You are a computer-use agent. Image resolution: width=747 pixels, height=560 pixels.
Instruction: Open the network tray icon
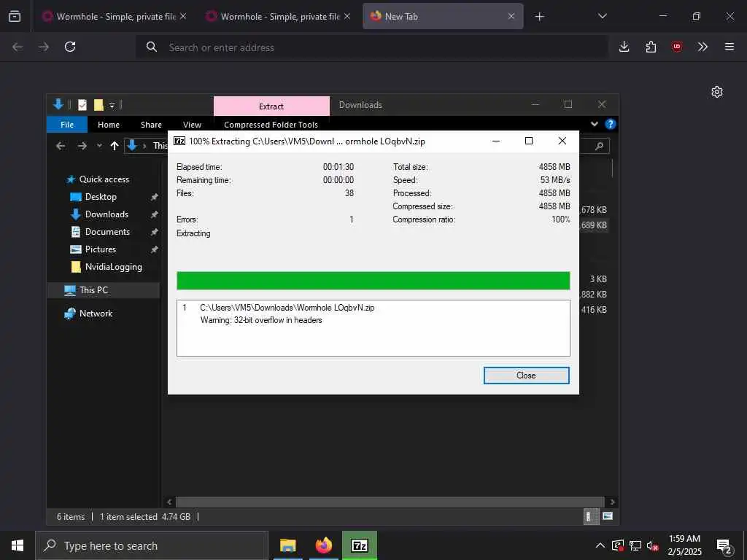635,545
